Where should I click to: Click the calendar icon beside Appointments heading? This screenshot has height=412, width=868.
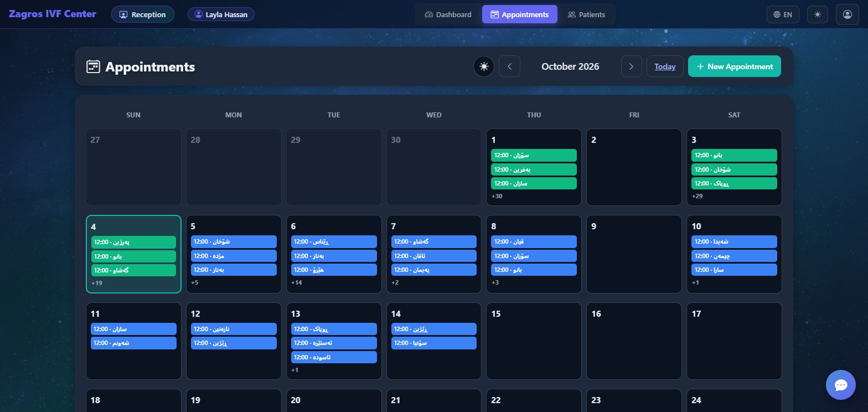pos(93,66)
